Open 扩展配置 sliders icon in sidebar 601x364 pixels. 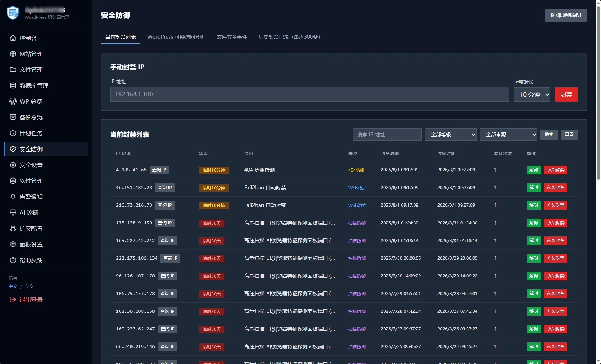coord(13,228)
